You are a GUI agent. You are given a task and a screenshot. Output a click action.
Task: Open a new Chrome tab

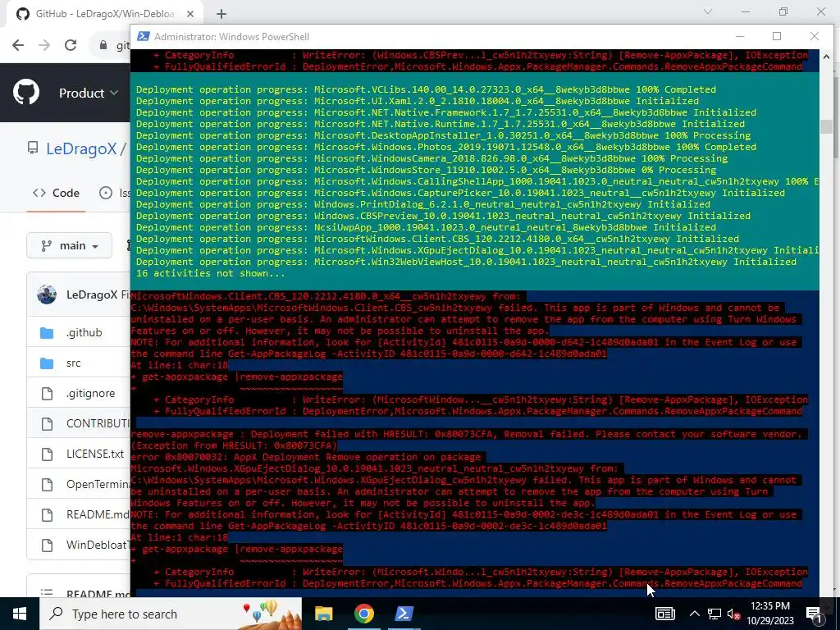pos(221,14)
